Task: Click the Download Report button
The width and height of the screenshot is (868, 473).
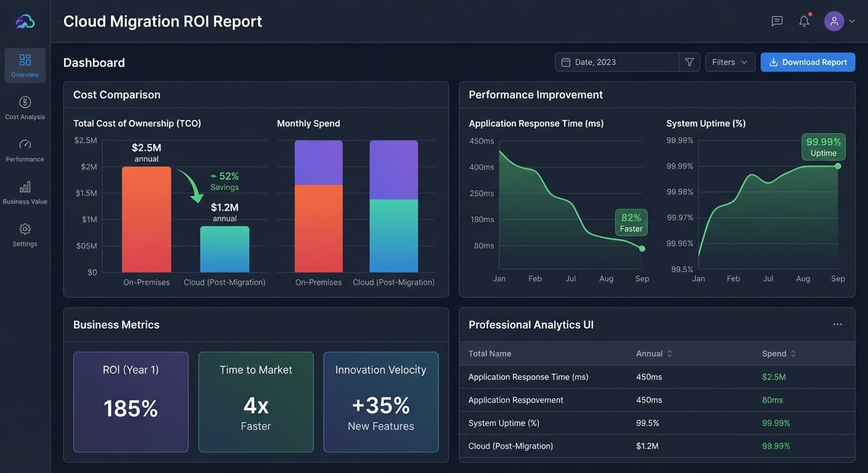Action: 808,62
